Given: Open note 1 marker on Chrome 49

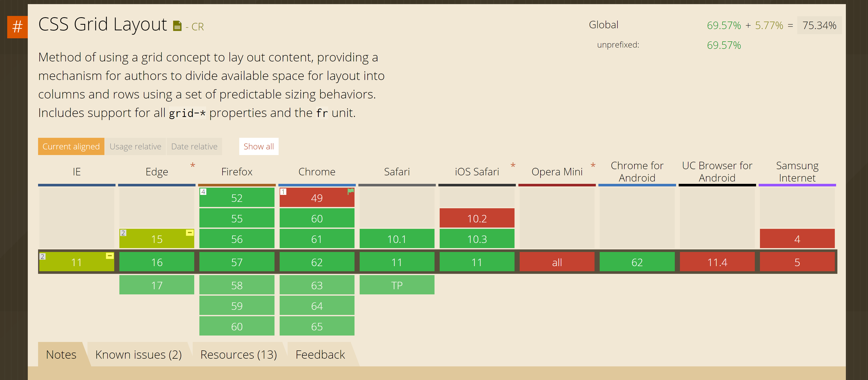Looking at the screenshot, I should [x=284, y=192].
